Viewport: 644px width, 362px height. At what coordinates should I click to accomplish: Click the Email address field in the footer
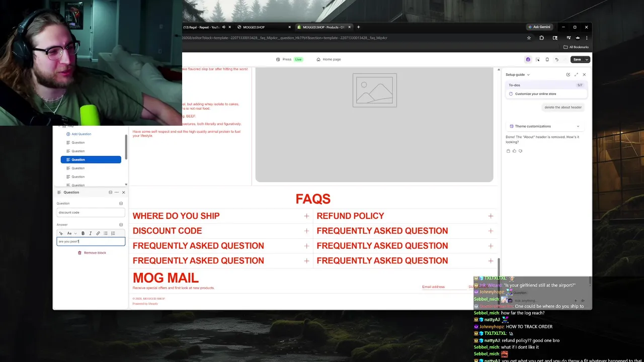444,287
